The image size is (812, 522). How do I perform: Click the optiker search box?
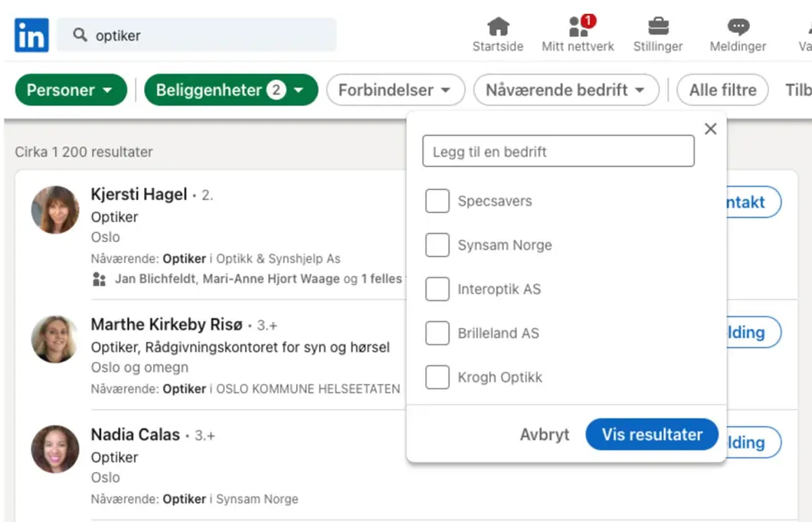coord(196,34)
